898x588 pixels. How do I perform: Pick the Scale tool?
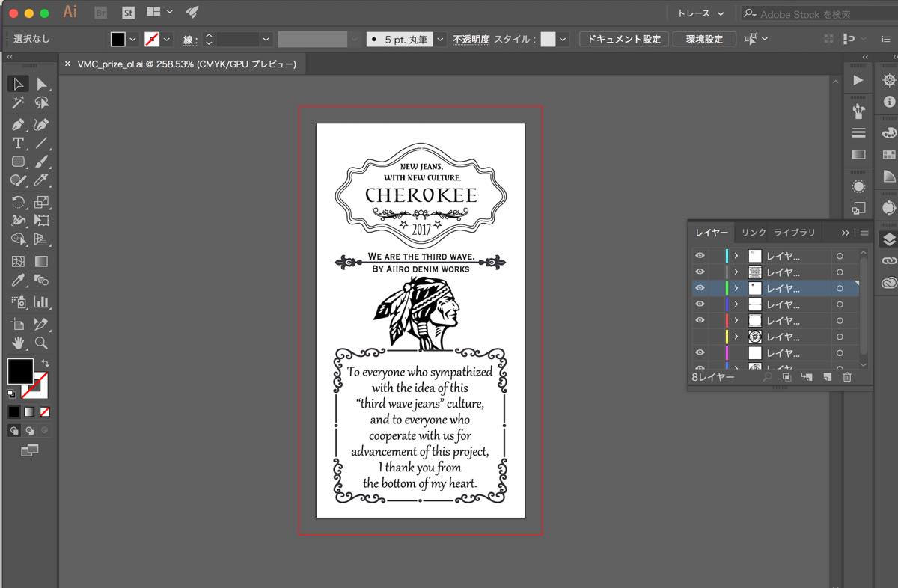point(41,201)
